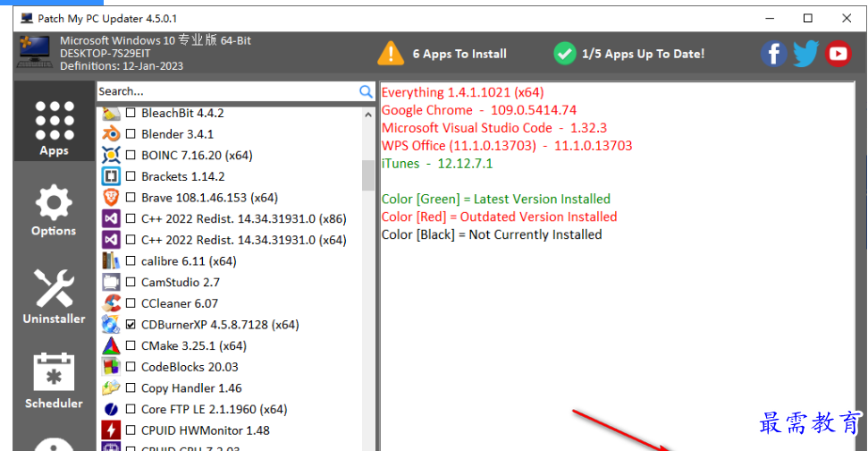Viewport: 868px width, 451px height.
Task: Click the CMake triangle icon
Action: point(111,345)
